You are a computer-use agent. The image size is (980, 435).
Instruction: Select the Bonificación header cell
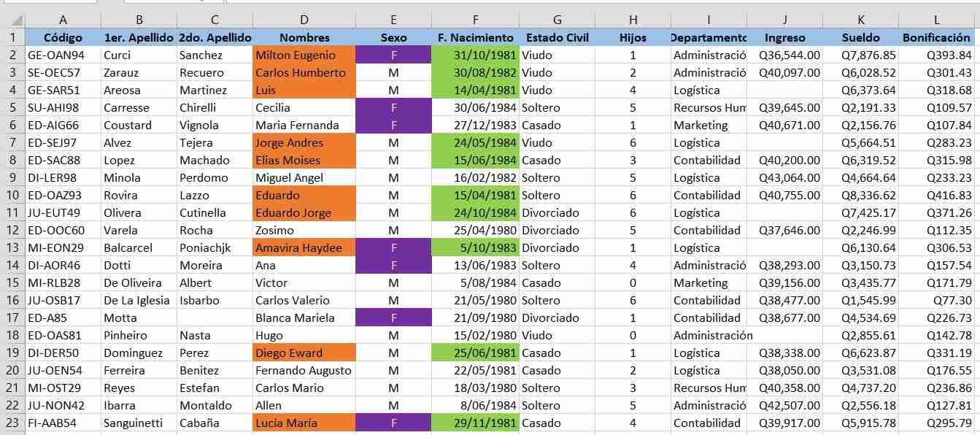coord(936,37)
